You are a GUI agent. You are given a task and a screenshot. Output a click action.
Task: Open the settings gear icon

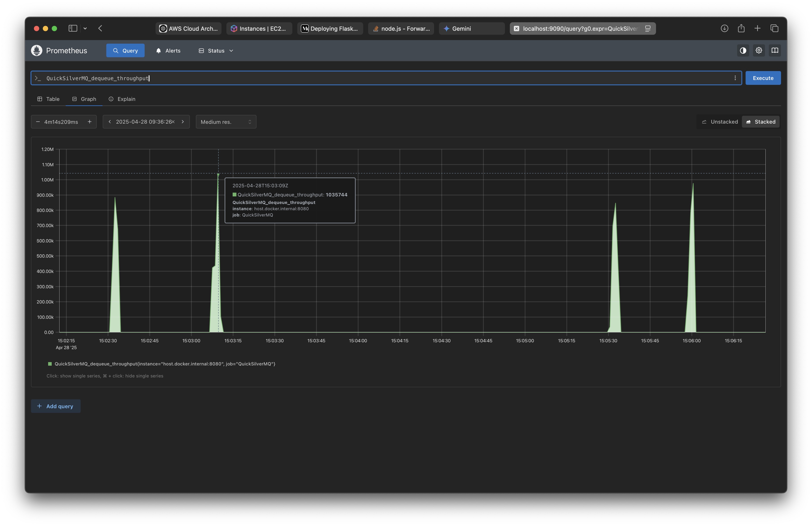(x=759, y=50)
